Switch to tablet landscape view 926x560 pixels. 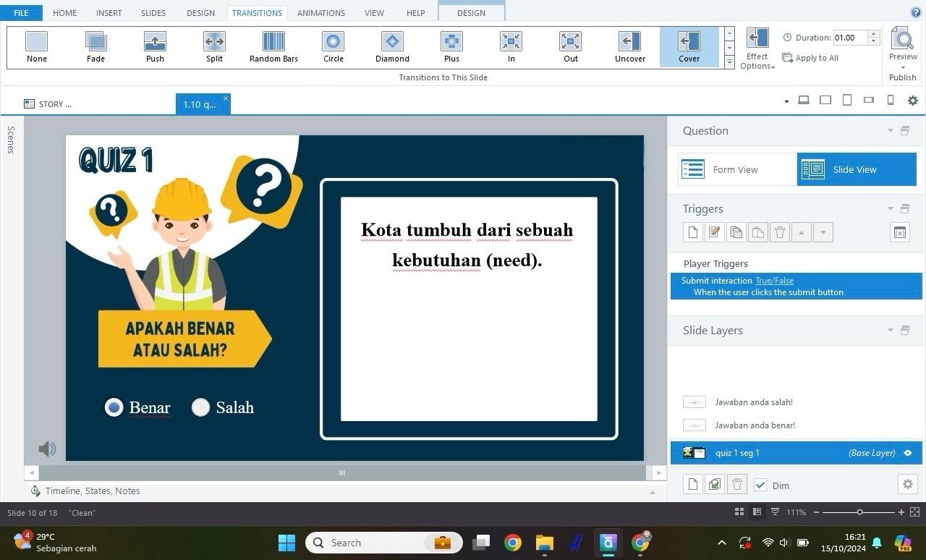click(x=825, y=101)
